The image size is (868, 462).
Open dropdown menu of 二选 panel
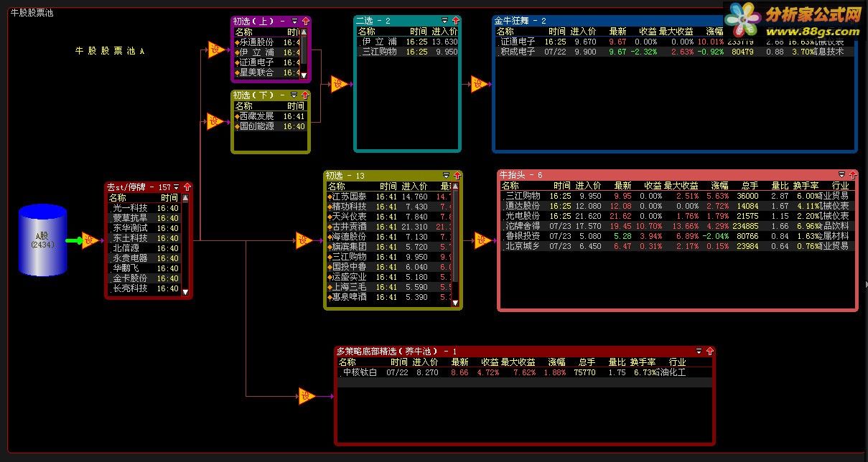click(444, 21)
